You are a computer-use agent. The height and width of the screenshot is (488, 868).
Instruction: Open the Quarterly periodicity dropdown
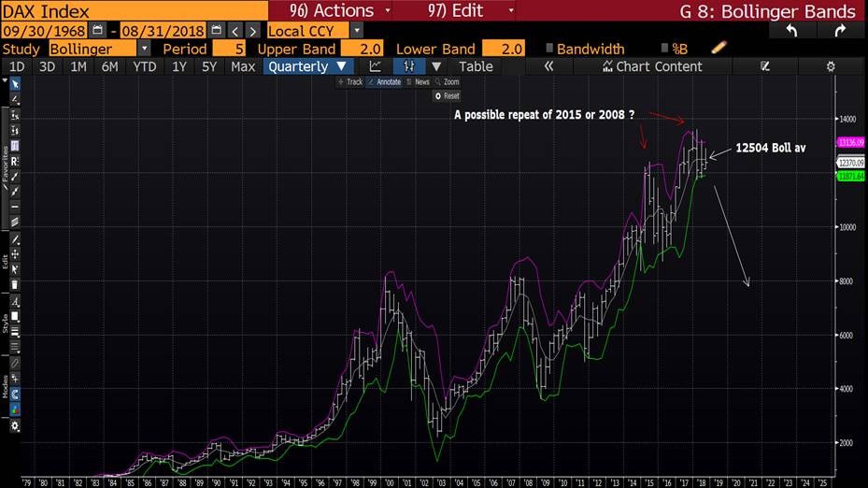point(307,66)
